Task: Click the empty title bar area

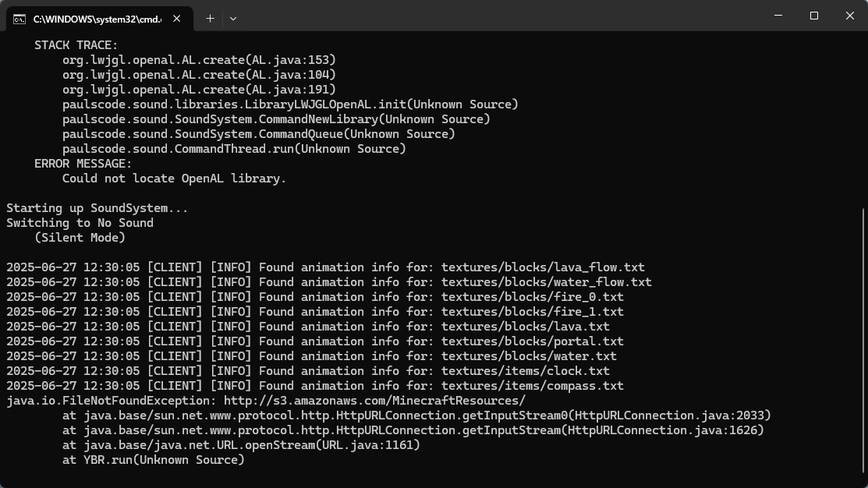Action: pos(498,16)
